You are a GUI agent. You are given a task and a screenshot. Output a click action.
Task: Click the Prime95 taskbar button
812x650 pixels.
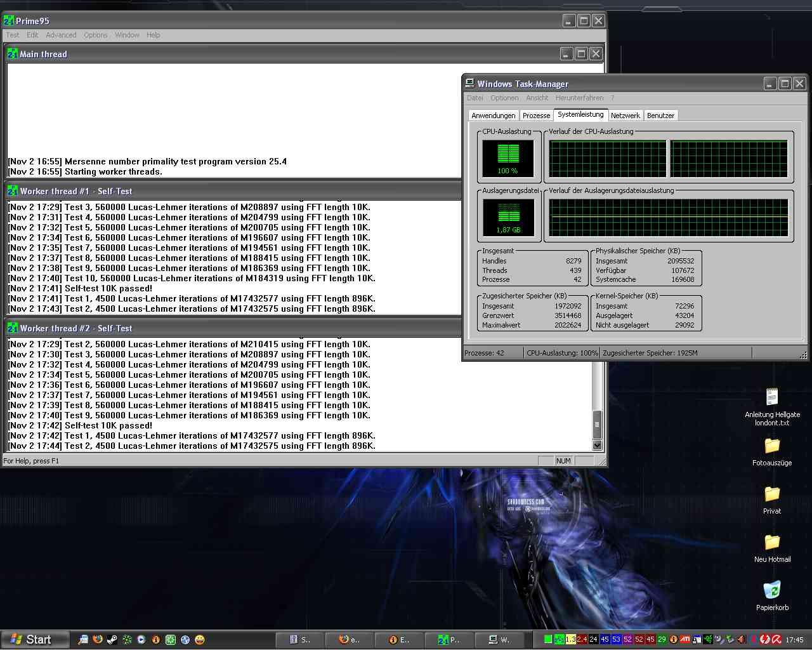[x=449, y=639]
